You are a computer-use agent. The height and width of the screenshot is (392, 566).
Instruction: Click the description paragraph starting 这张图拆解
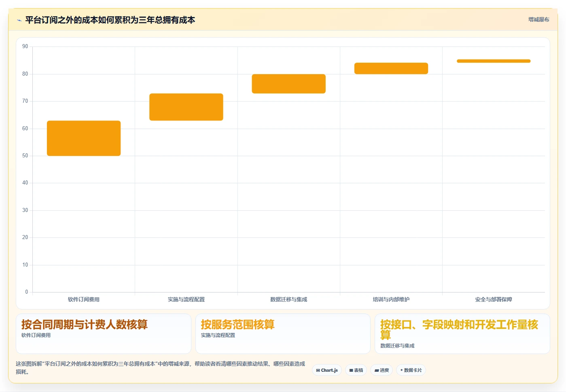point(160,368)
